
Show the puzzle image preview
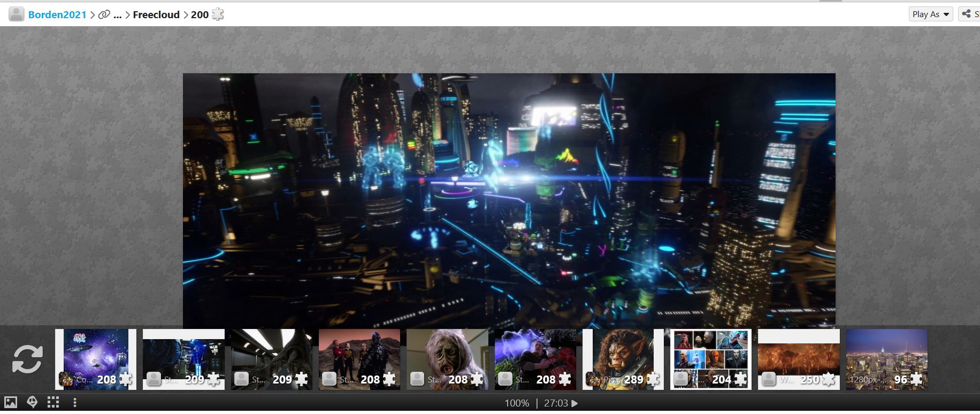pos(11,403)
